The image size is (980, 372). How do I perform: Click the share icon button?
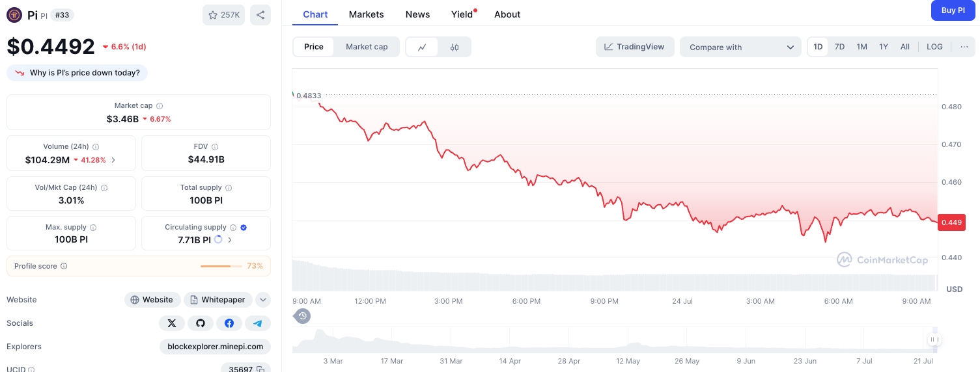(260, 15)
